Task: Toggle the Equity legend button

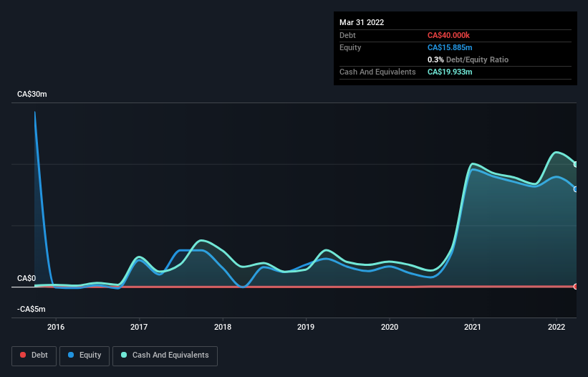Action: (x=85, y=355)
